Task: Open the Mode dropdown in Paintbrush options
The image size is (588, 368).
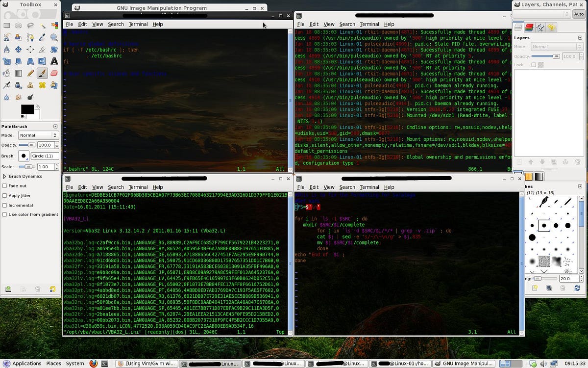Action: 38,135
